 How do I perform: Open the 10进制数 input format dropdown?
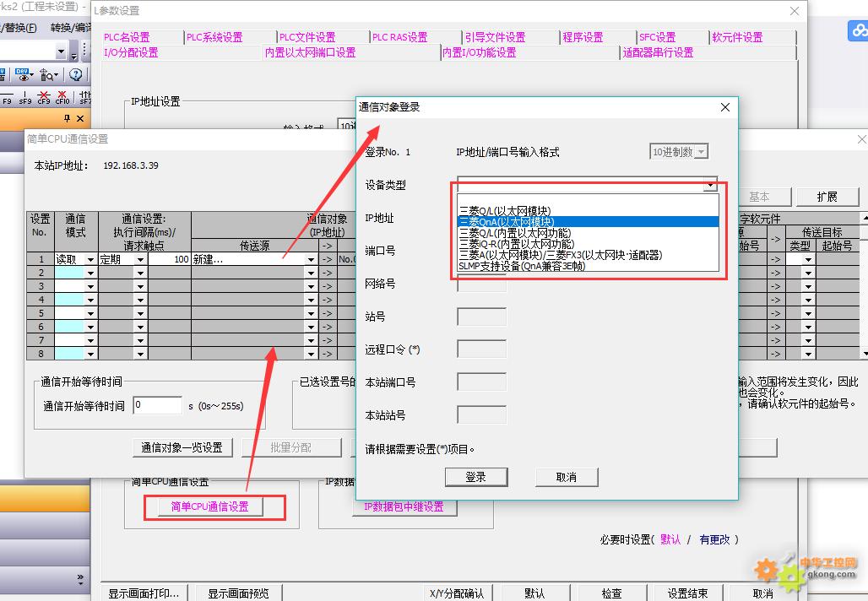tap(702, 152)
